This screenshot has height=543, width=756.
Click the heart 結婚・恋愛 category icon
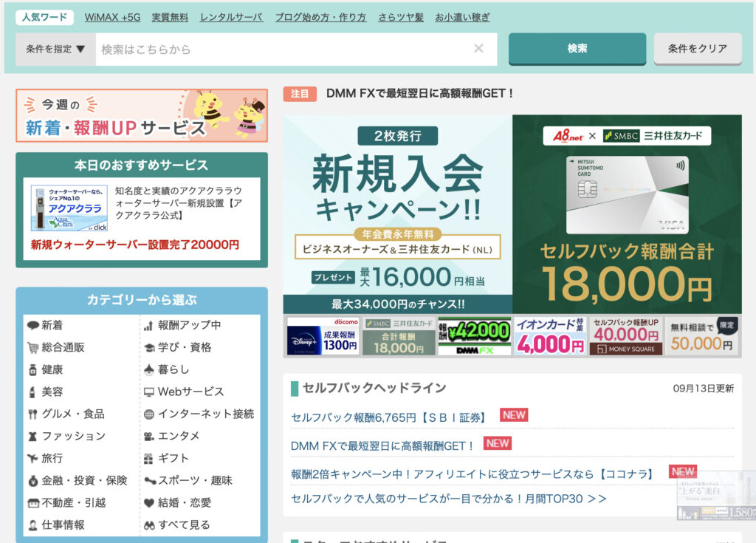(x=149, y=502)
